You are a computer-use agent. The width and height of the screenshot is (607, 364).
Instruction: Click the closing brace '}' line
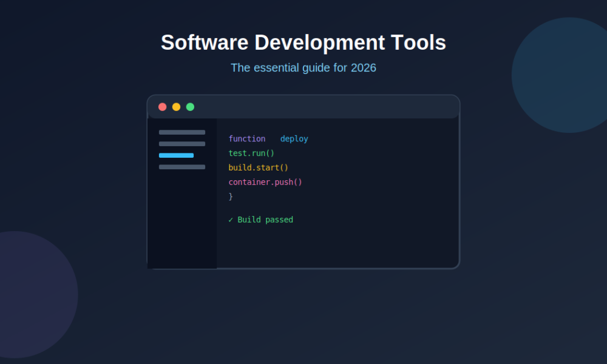pyautogui.click(x=231, y=197)
